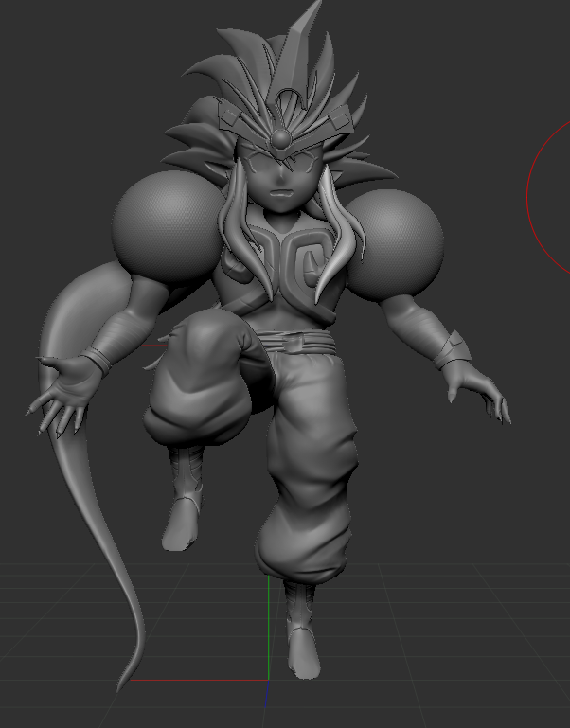Click the foot of the raised leg

point(180,524)
